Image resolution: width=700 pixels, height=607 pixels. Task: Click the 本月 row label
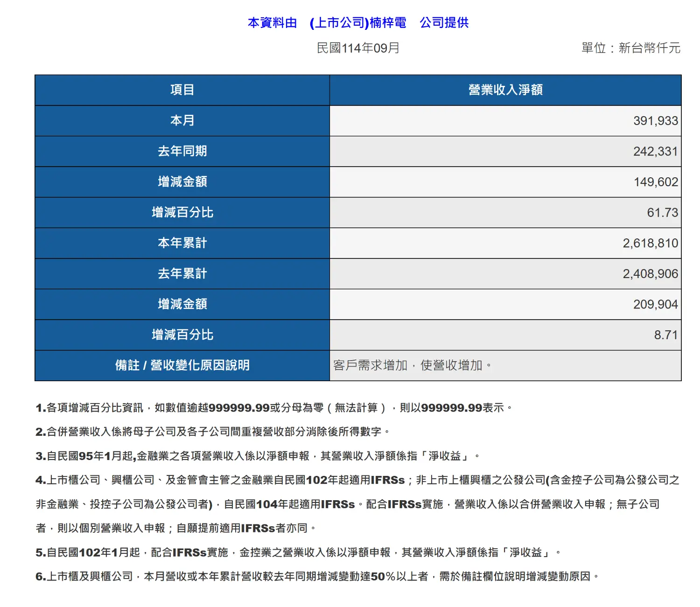[182, 121]
